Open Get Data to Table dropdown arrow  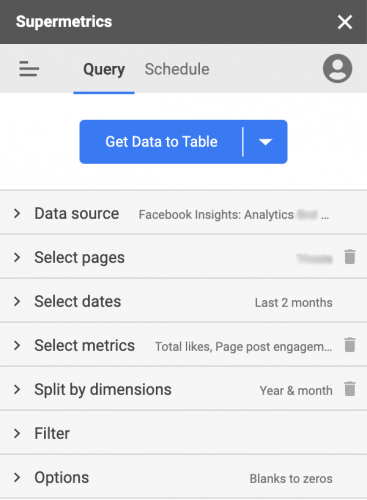click(265, 142)
